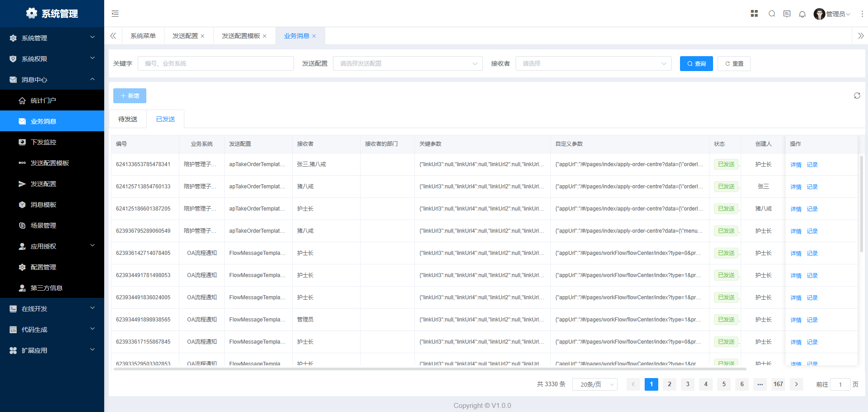Close the 发送配置模板 tab
This screenshot has height=412, width=868.
265,36
